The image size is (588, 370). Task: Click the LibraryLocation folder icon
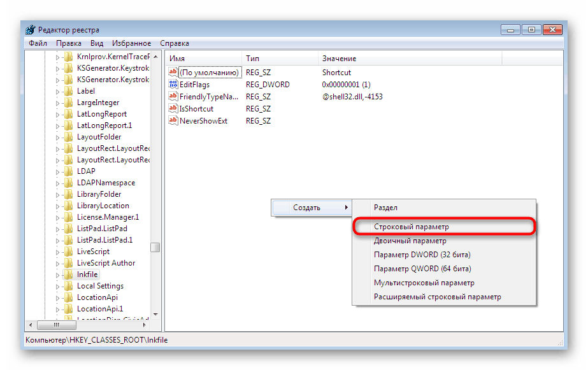(x=68, y=206)
